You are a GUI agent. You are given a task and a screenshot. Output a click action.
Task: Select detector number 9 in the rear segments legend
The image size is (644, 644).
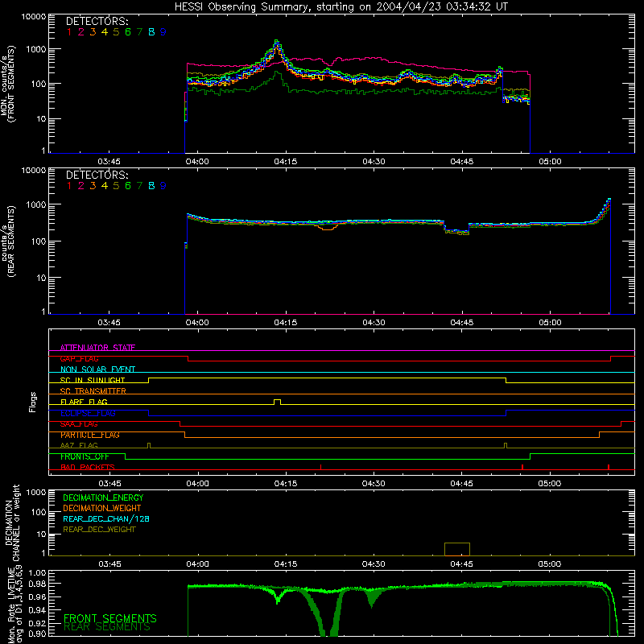coord(163,186)
